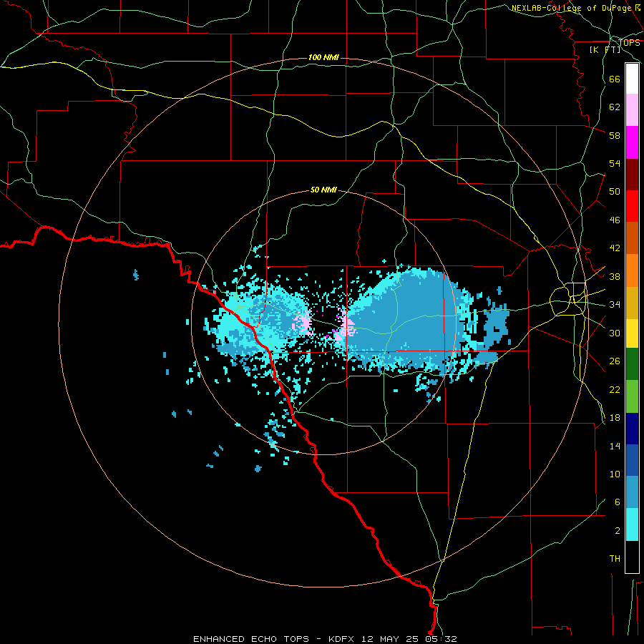644x644 pixels.
Task: Click the medium blue 18 kft legend swatch
Action: (632, 460)
